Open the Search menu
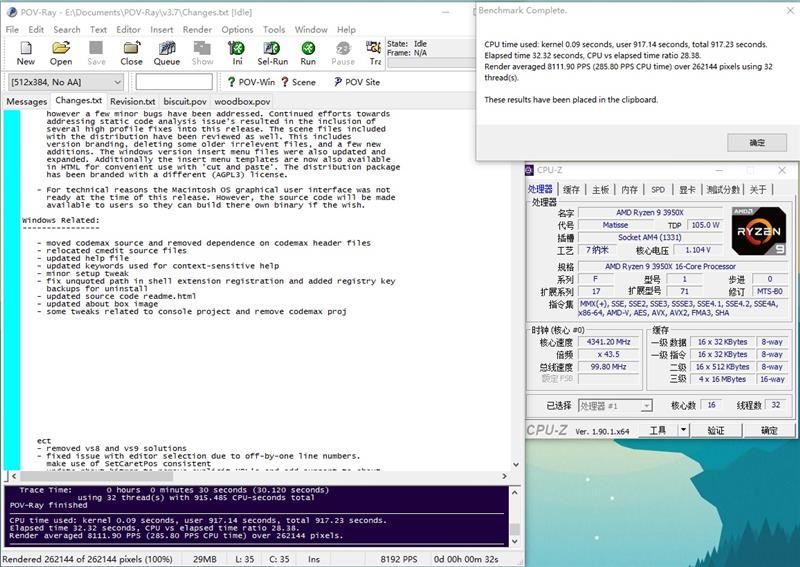Viewport: 800px width, 567px height. 67,30
